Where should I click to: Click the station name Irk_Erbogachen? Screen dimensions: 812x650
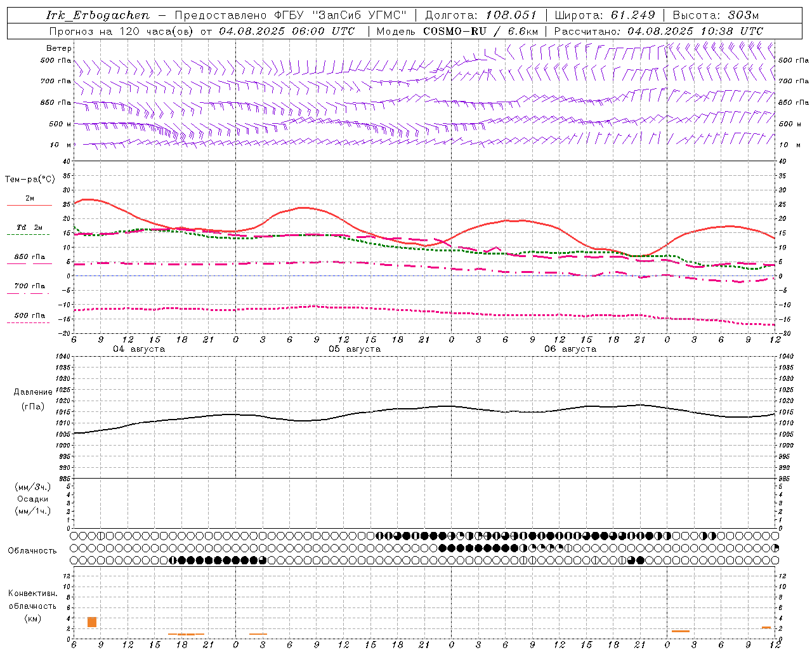(x=98, y=15)
